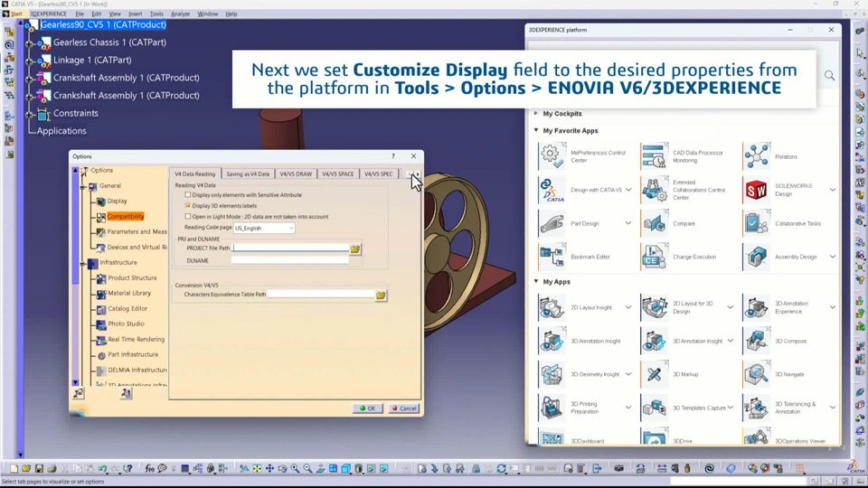Select Applications in specification tree

click(61, 131)
